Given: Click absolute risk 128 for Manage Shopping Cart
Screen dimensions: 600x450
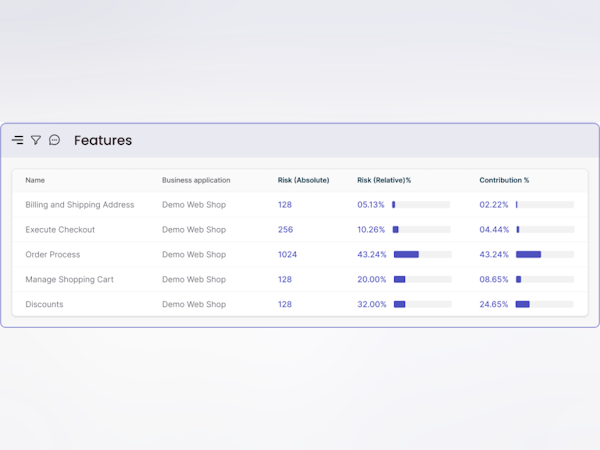Looking at the screenshot, I should (x=285, y=279).
